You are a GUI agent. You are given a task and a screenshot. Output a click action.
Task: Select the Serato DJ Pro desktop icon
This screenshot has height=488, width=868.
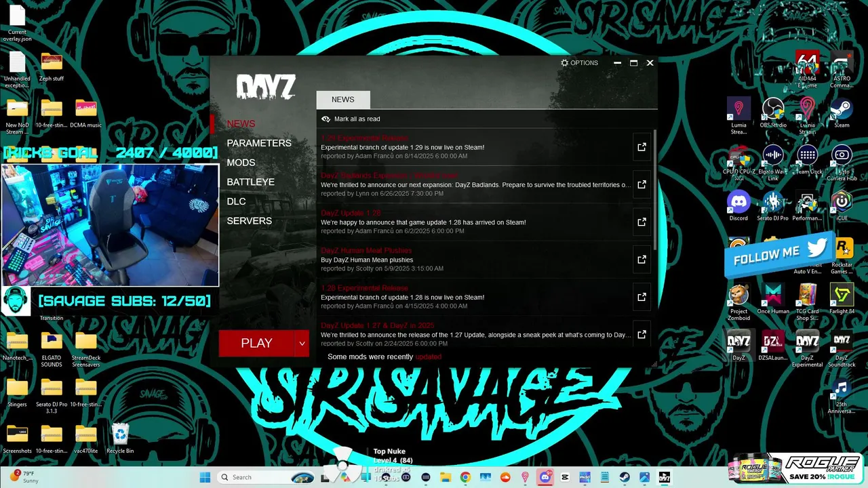coord(773,206)
